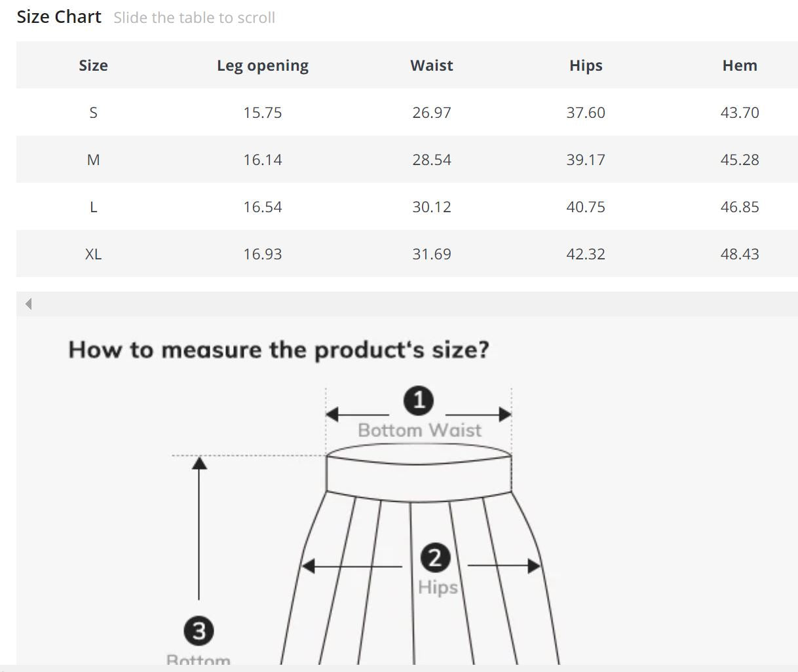Click the Hem column header
This screenshot has width=798, height=672.
point(740,65)
